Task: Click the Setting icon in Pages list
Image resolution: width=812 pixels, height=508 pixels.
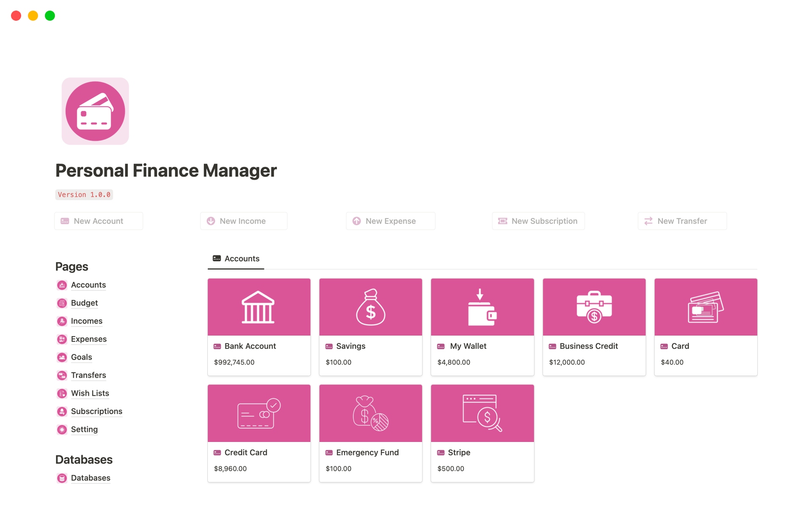Action: (x=62, y=429)
